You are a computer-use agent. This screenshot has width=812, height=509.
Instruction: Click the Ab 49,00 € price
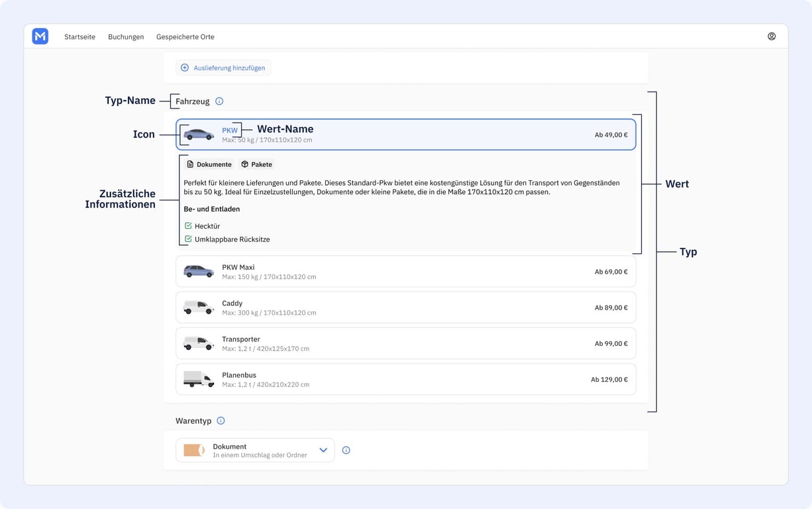click(x=611, y=135)
